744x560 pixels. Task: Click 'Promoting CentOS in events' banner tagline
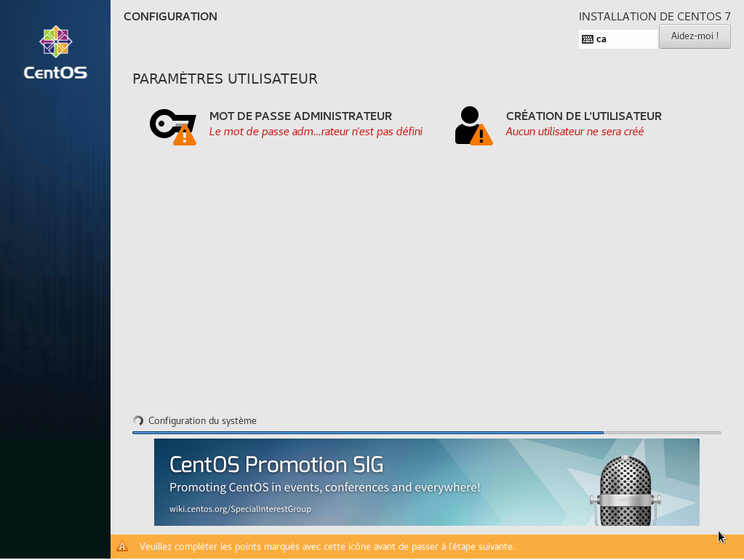(x=324, y=488)
